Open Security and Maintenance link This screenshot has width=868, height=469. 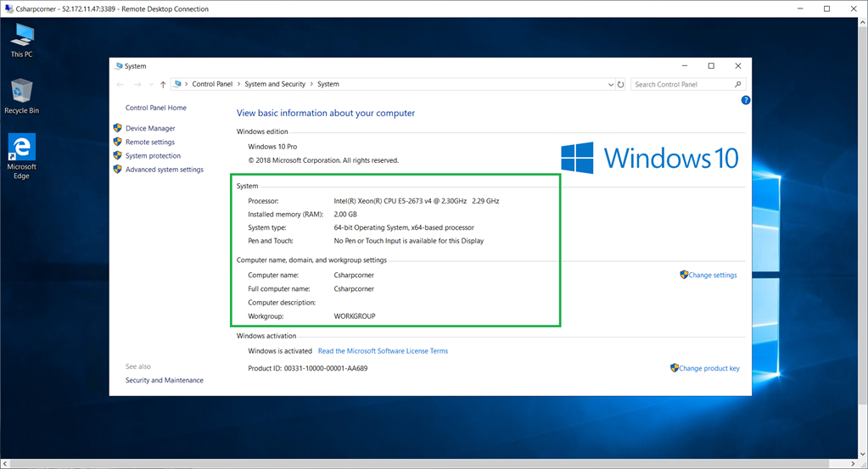[165, 381]
